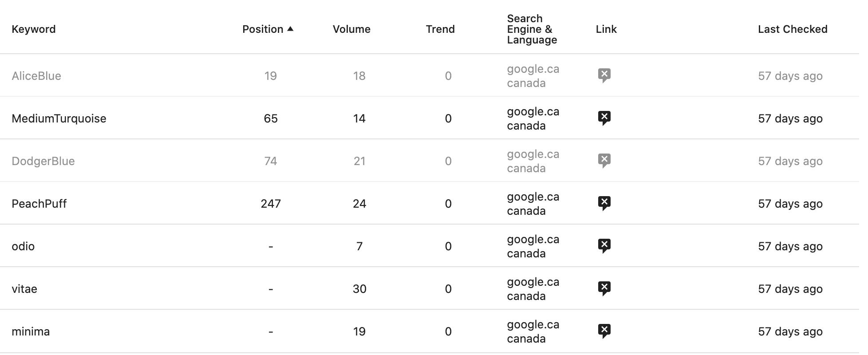Image resolution: width=868 pixels, height=355 pixels.
Task: Toggle the Position sort arrow
Action: pyautogui.click(x=290, y=29)
